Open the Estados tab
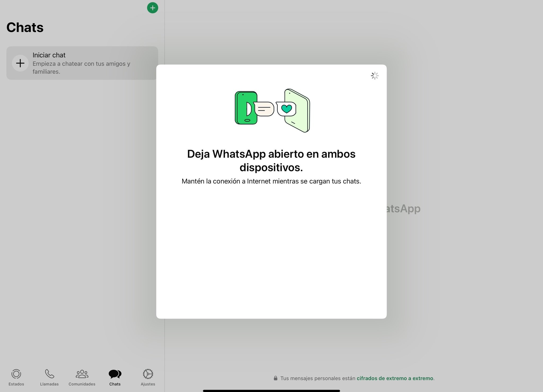543x392 pixels. pyautogui.click(x=16, y=377)
